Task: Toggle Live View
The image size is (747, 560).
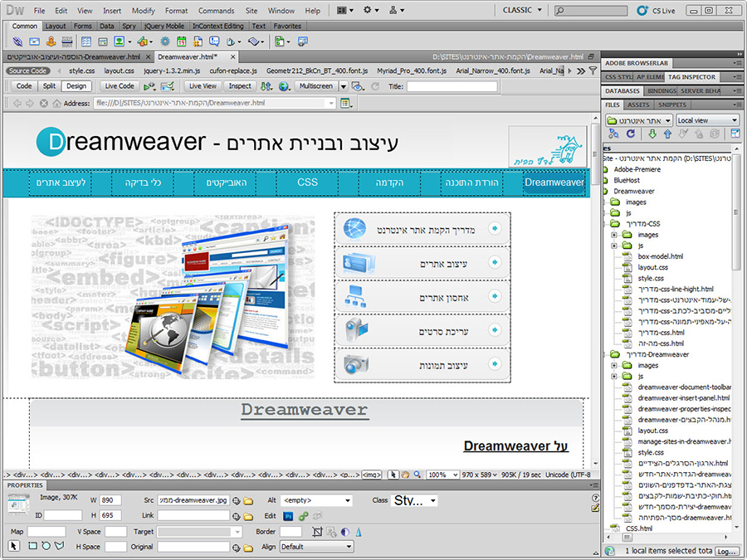Action: point(203,86)
